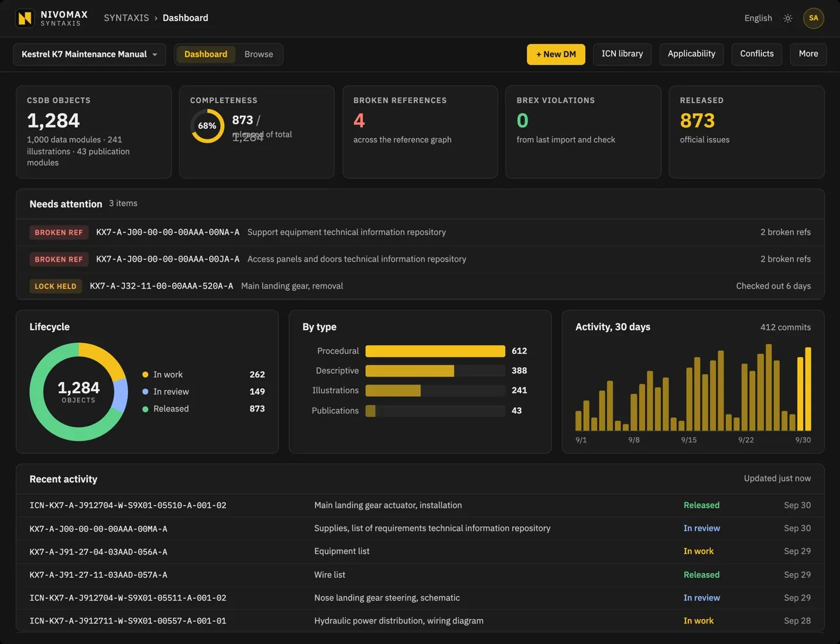Viewport: 840px width, 644px height.
Task: Click Released status for Main landing gear actuator
Action: pyautogui.click(x=701, y=505)
